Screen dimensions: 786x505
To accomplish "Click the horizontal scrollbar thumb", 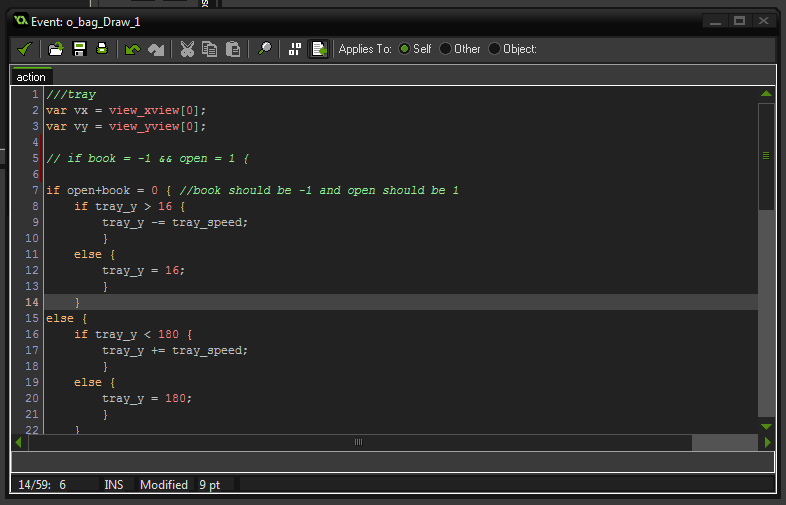I will coord(359,442).
